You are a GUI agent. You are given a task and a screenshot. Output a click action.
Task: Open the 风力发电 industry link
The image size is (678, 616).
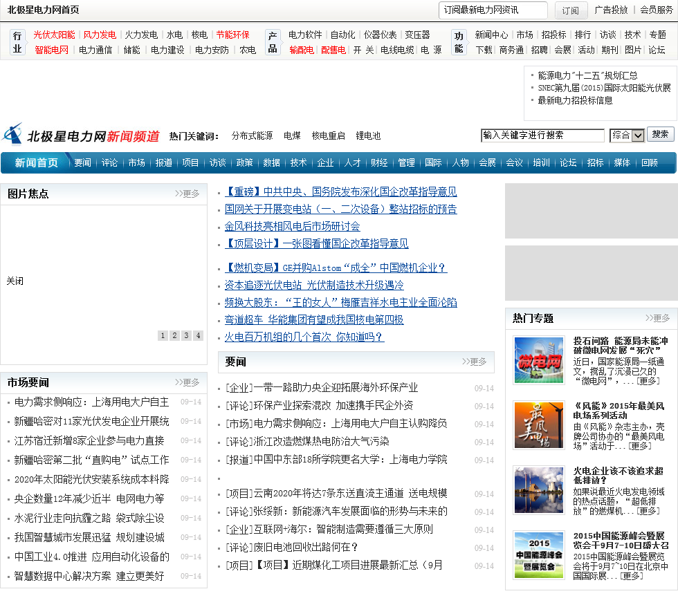point(100,35)
